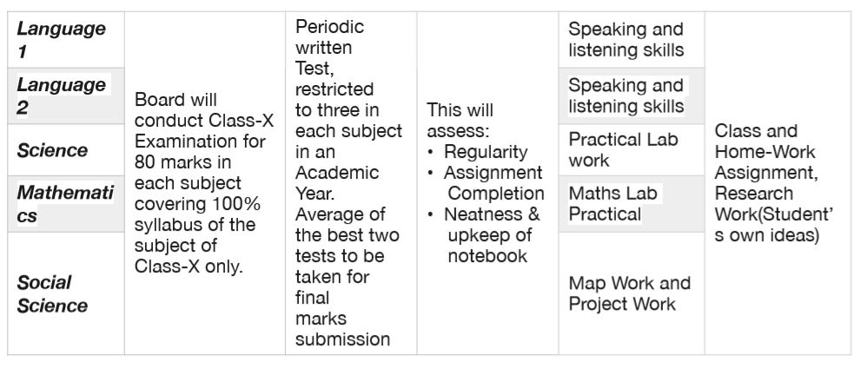The width and height of the screenshot is (868, 368).
Task: Click the Assignment Completion bullet point
Action: tap(494, 182)
